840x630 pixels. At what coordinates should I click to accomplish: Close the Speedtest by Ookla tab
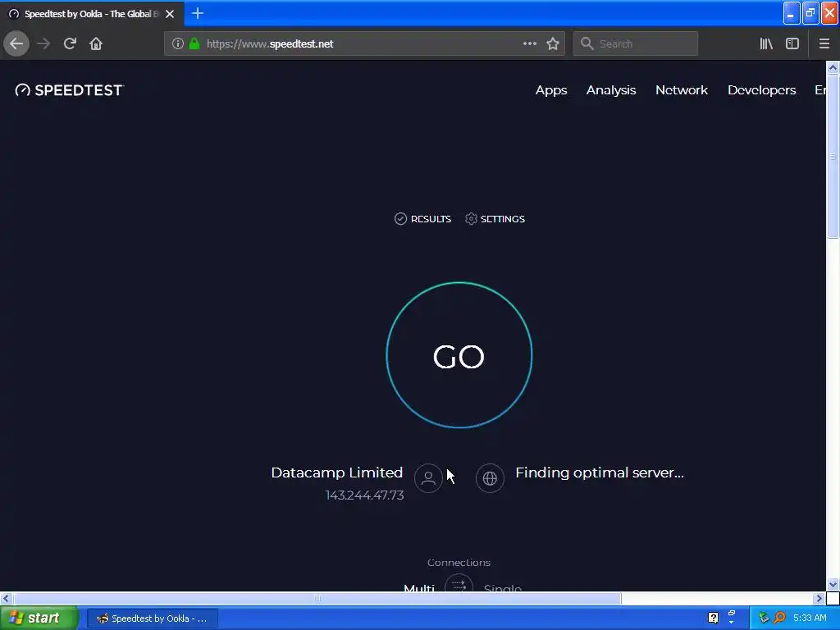[170, 14]
